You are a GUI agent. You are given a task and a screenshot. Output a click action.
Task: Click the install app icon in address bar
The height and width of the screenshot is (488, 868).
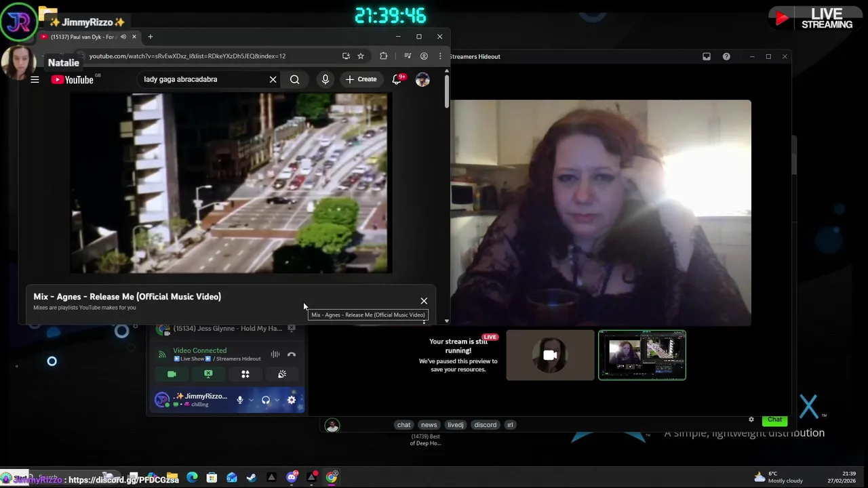(346, 56)
